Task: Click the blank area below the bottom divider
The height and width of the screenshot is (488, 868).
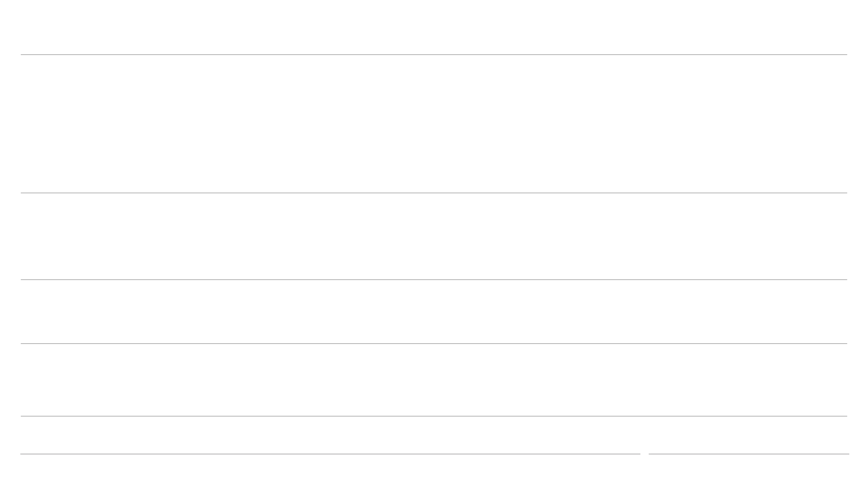Action: pos(434,472)
